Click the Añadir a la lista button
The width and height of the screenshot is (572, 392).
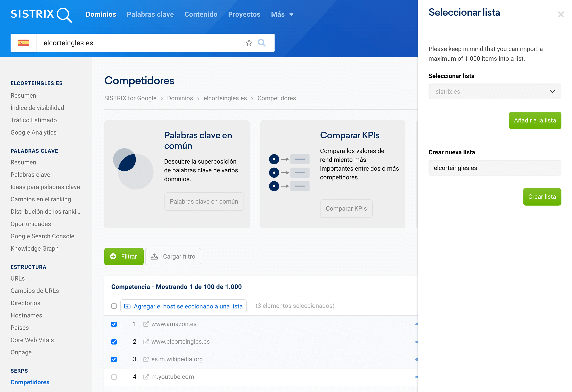click(x=535, y=120)
